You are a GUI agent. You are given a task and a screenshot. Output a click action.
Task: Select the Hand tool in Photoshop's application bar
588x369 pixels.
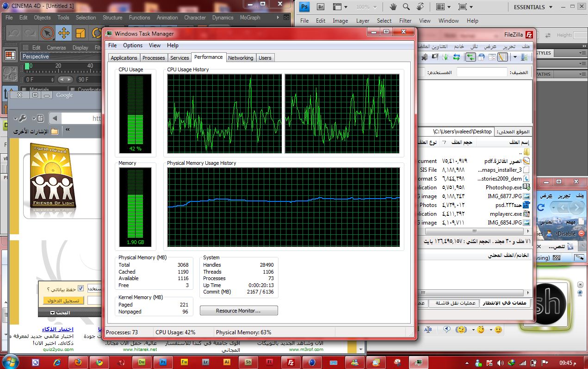point(393,7)
